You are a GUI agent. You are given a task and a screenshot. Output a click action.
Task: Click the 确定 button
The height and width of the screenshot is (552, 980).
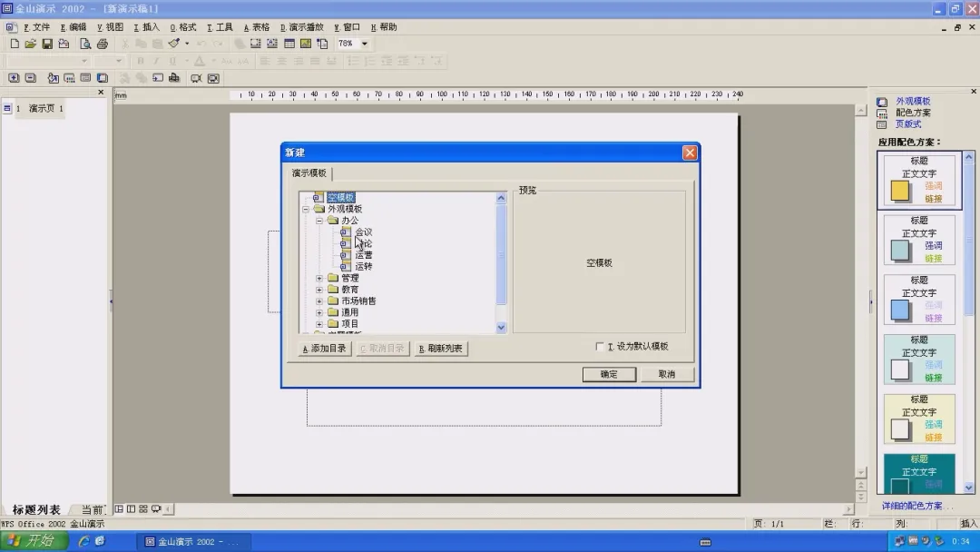(610, 374)
